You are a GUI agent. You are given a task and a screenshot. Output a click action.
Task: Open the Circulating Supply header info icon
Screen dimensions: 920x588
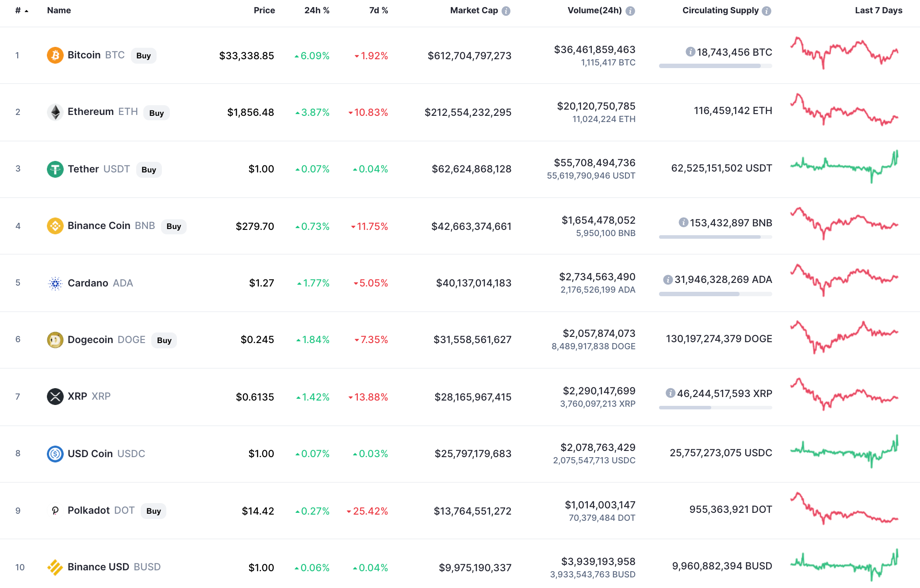coord(767,11)
